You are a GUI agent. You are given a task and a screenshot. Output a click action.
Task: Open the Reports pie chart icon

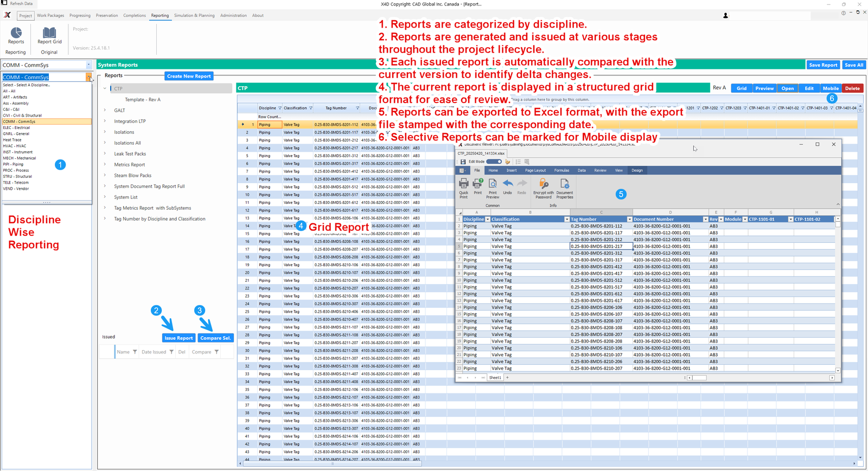tap(16, 33)
